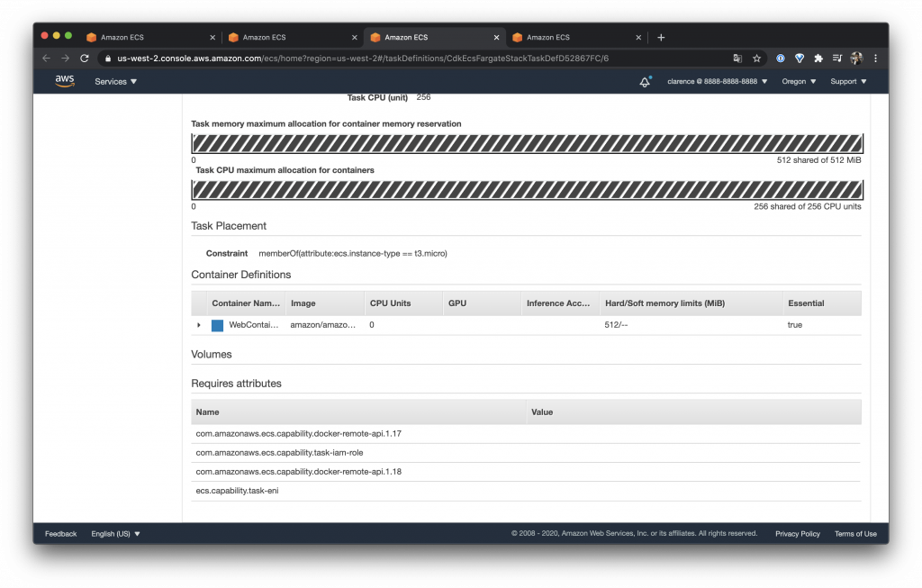The width and height of the screenshot is (922, 588).
Task: Click the Feedback link in footer
Action: (60, 534)
